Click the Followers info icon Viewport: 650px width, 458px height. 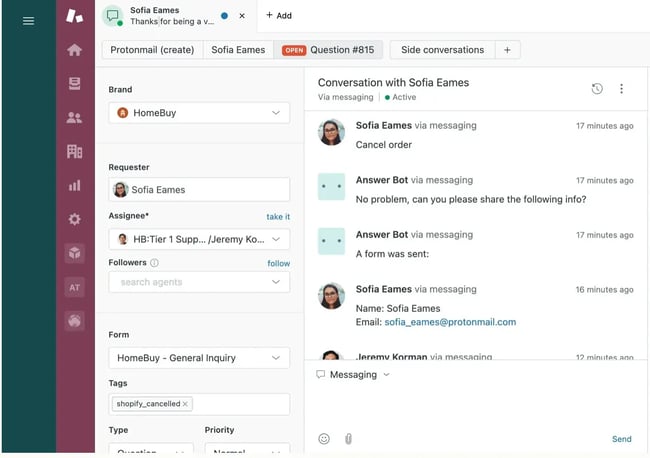tap(154, 262)
